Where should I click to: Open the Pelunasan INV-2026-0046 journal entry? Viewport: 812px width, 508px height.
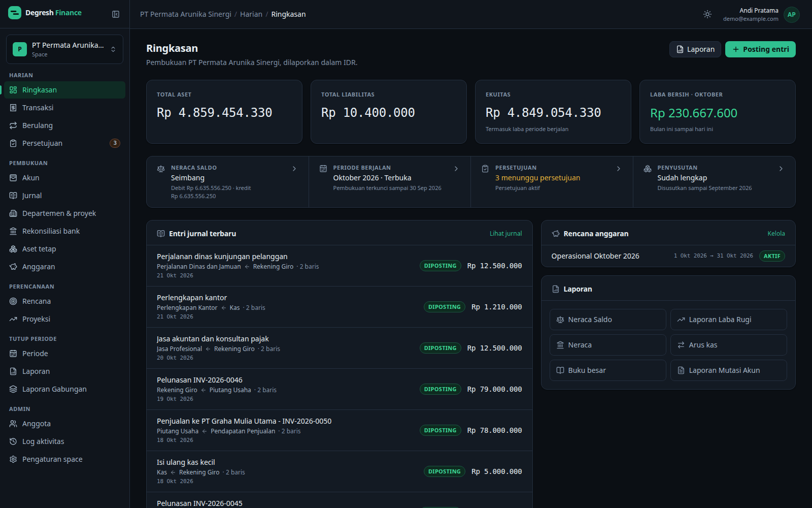[x=340, y=389]
